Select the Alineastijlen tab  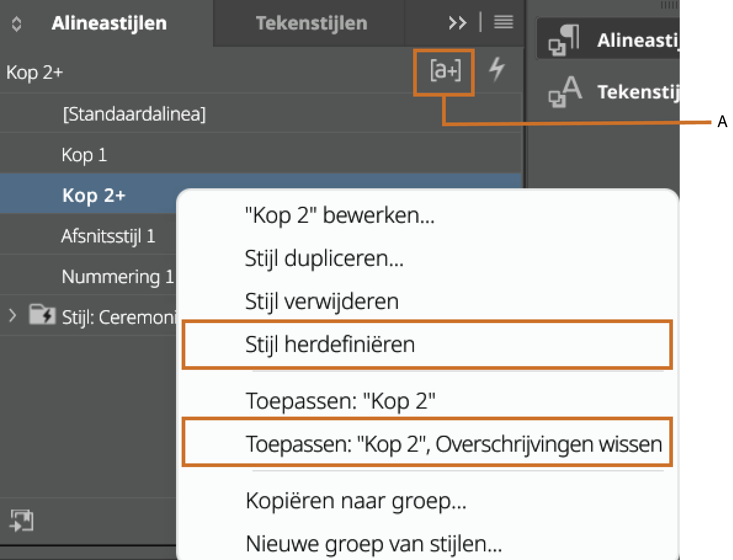pos(109,23)
